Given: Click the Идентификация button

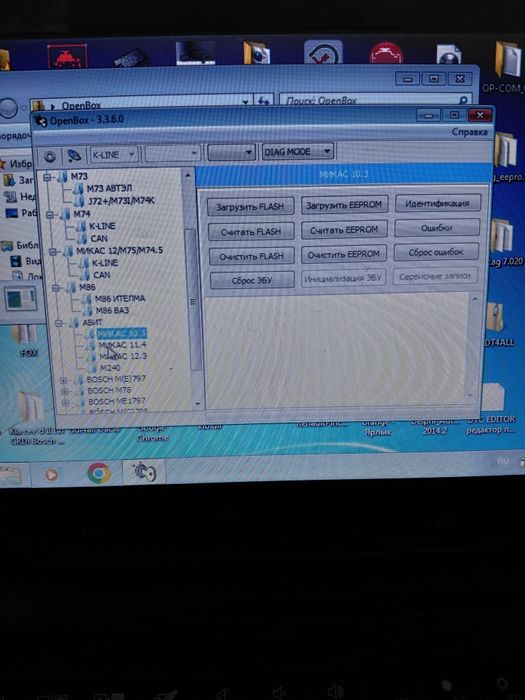Looking at the screenshot, I should coord(438,203).
